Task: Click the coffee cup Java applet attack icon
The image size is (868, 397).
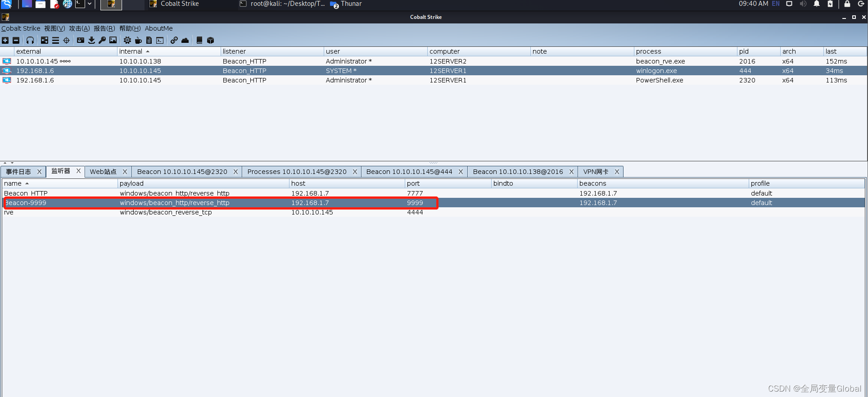Action: click(x=138, y=41)
